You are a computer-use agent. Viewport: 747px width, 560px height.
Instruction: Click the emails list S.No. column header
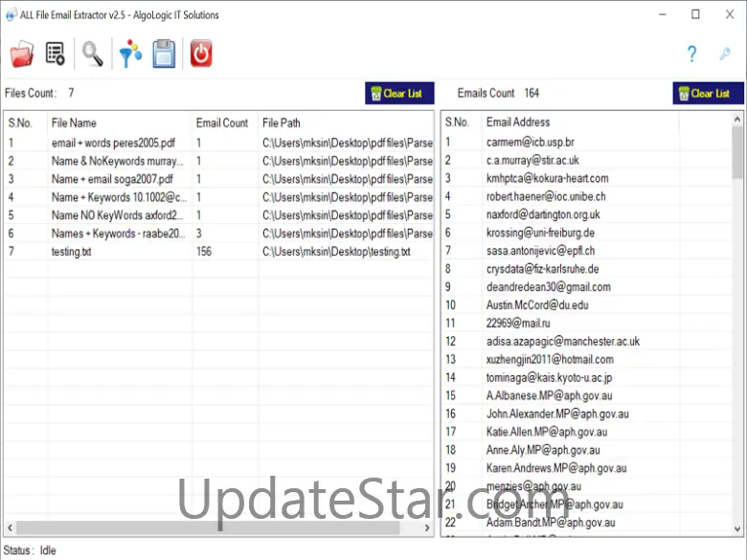[457, 123]
